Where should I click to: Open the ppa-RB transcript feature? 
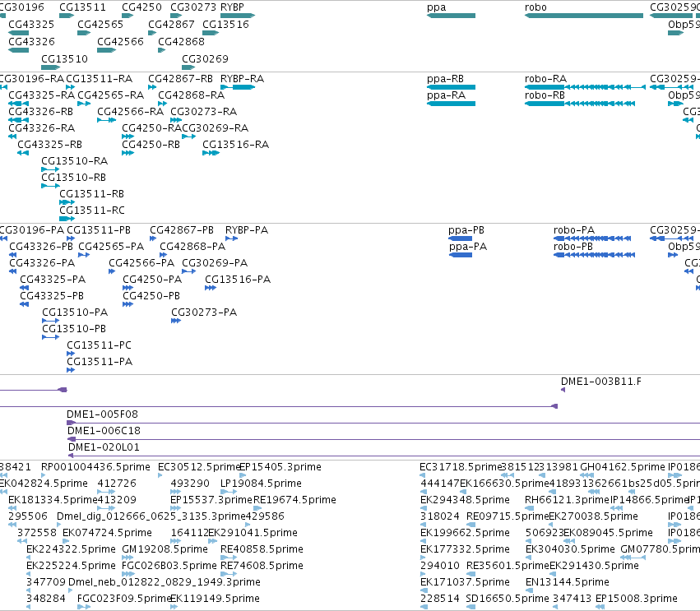(451, 87)
